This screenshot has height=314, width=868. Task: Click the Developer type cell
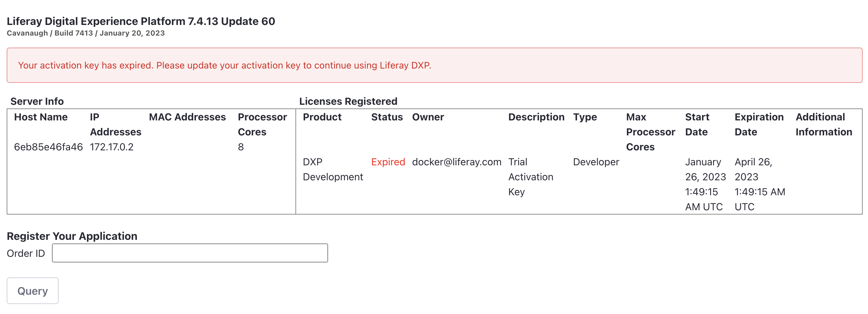coord(596,162)
